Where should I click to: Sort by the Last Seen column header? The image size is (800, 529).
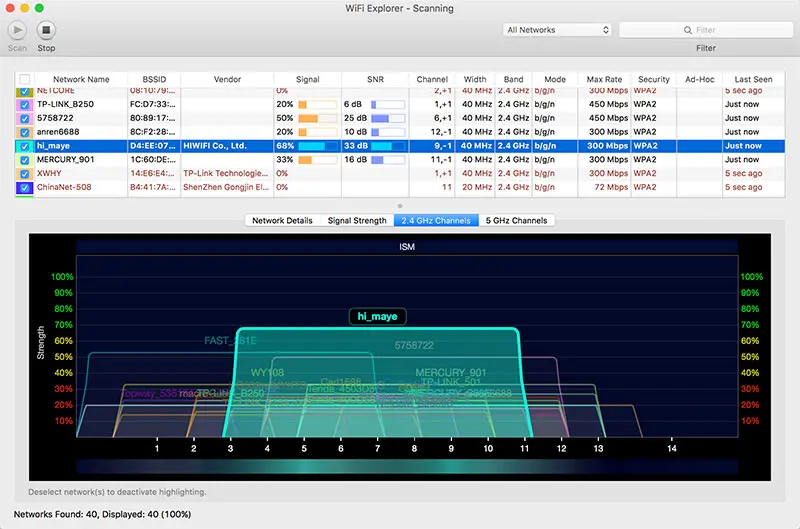tap(753, 79)
